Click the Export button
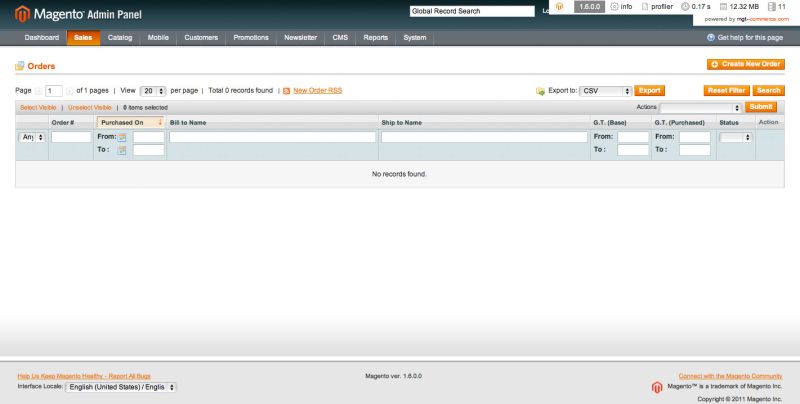 click(649, 90)
